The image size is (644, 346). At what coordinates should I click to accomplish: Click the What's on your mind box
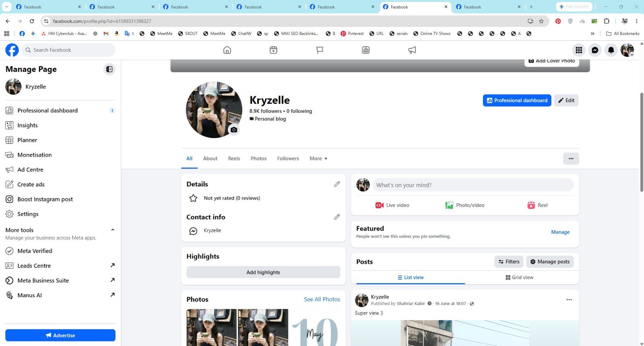coord(473,185)
